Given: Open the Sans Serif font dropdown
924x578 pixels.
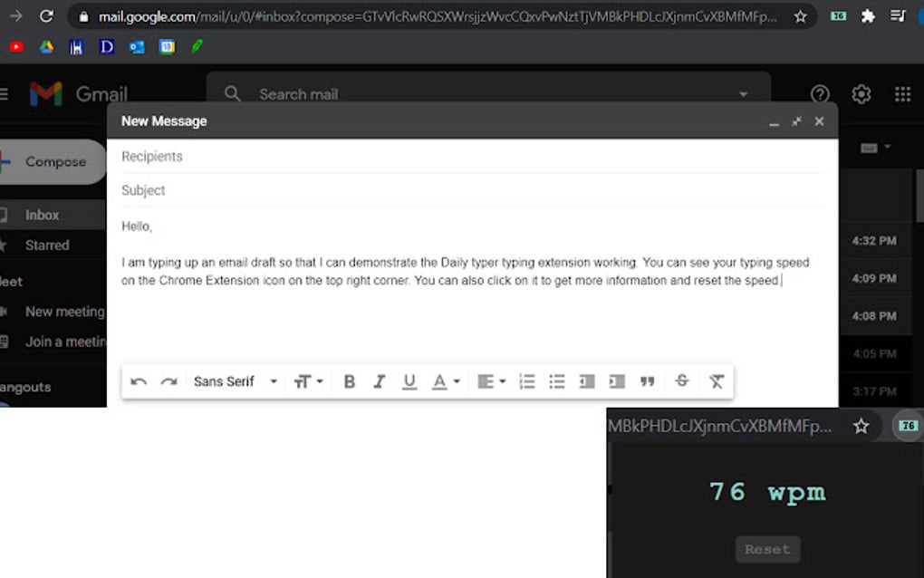Looking at the screenshot, I should pos(231,381).
